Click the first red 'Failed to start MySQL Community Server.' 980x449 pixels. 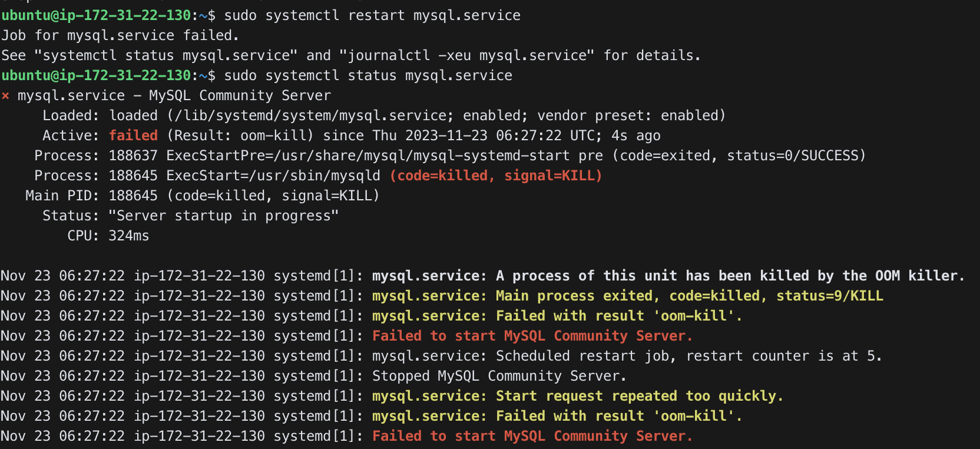pyautogui.click(x=532, y=336)
